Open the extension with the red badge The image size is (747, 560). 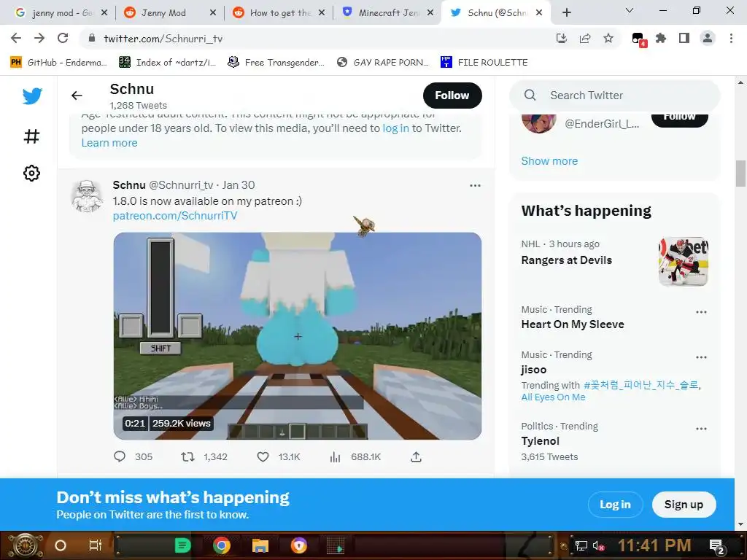coord(638,39)
